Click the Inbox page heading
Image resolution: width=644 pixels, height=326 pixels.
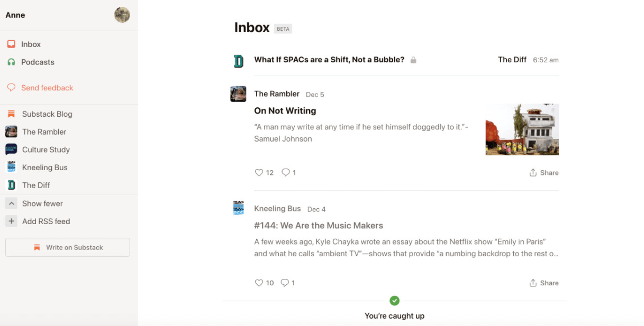[252, 27]
